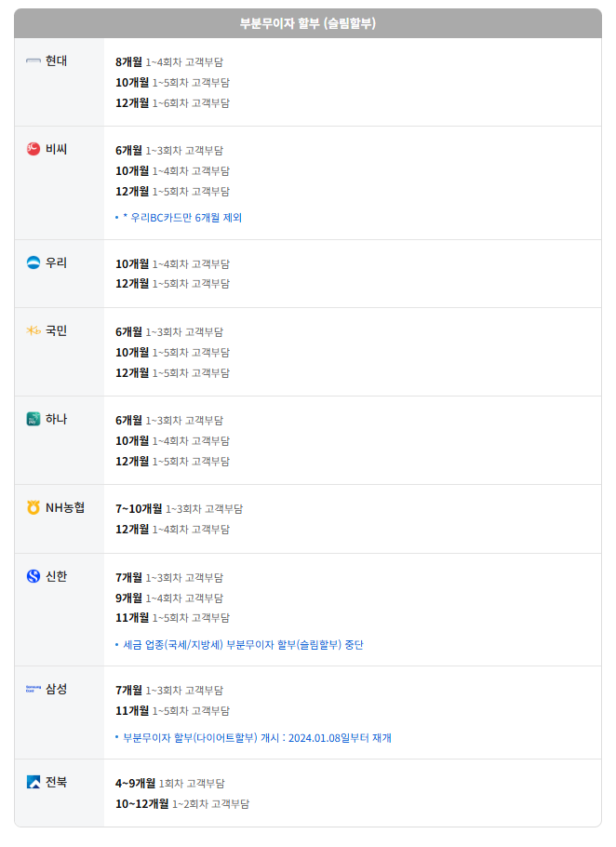
Task: Select the NH농협 card name label
Action: point(65,508)
